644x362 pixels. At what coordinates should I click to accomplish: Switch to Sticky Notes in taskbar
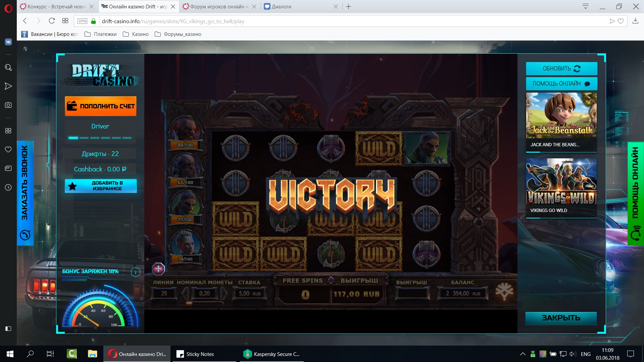tap(204, 354)
